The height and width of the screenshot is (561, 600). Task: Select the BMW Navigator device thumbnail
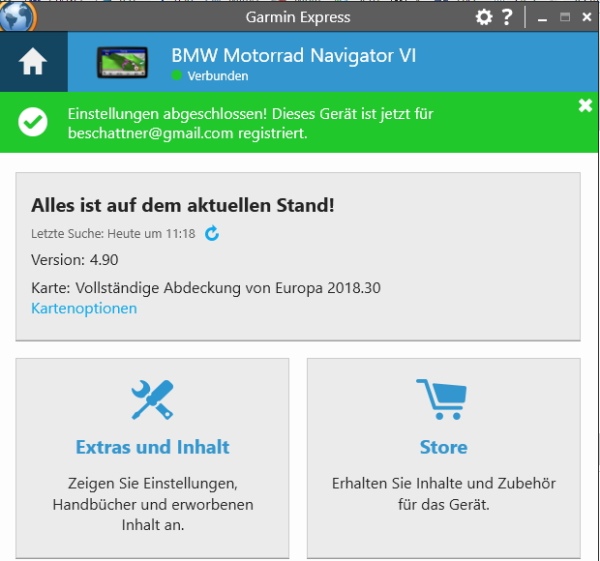(x=122, y=62)
